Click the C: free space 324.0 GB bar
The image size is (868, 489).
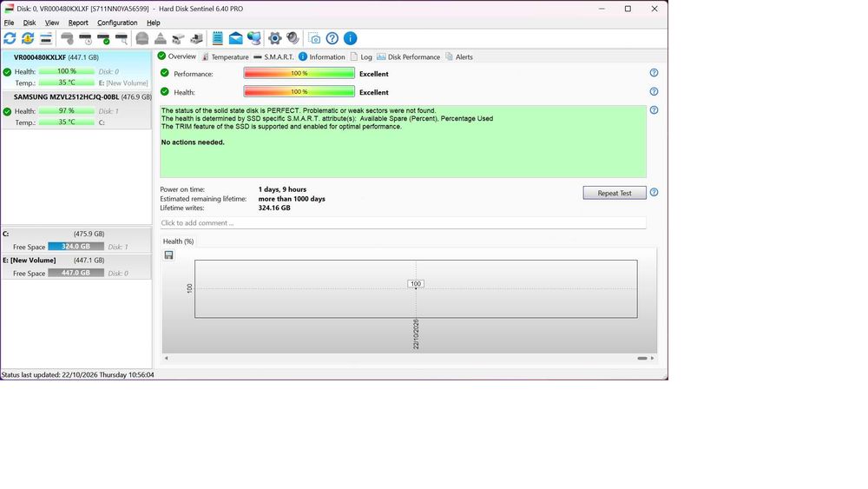pos(76,247)
